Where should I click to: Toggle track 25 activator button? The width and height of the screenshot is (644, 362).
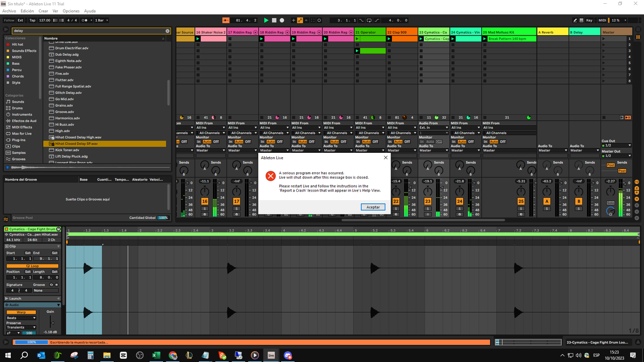click(x=521, y=201)
